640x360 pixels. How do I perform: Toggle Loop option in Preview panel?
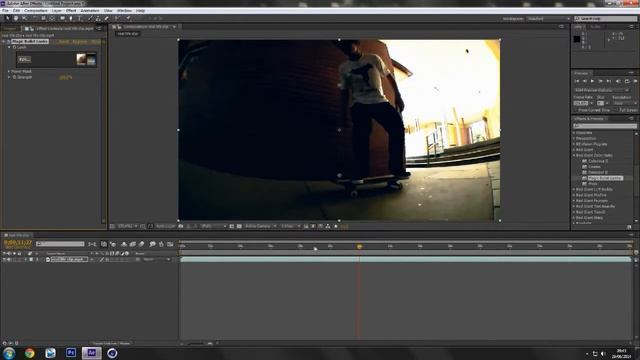click(627, 81)
